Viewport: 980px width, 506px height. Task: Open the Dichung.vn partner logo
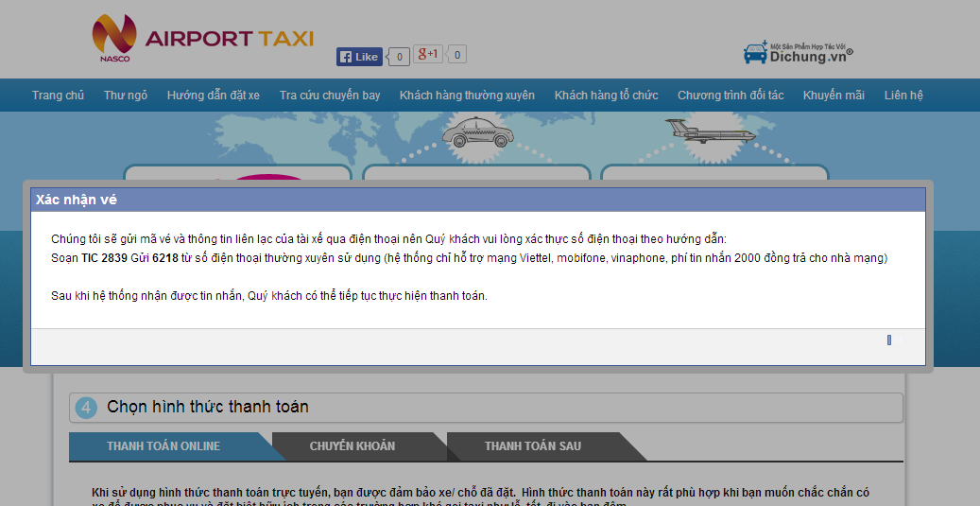point(798,53)
